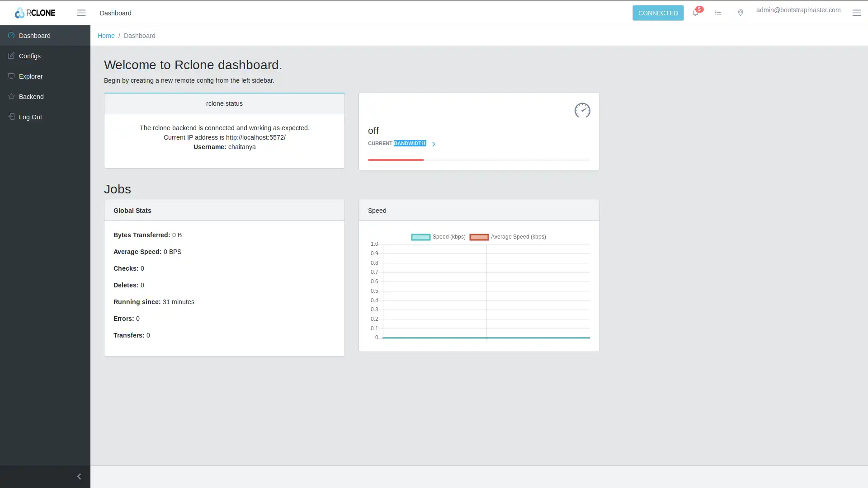Open the Explorer sidebar icon

(x=11, y=75)
